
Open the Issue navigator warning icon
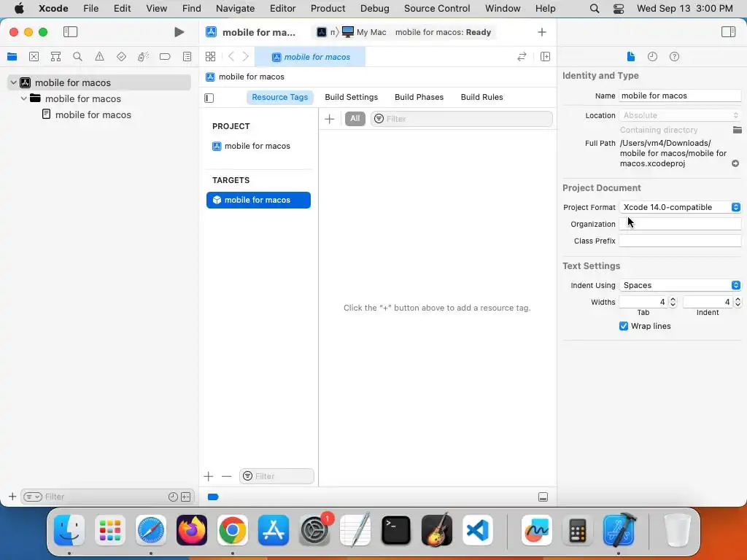click(x=99, y=57)
